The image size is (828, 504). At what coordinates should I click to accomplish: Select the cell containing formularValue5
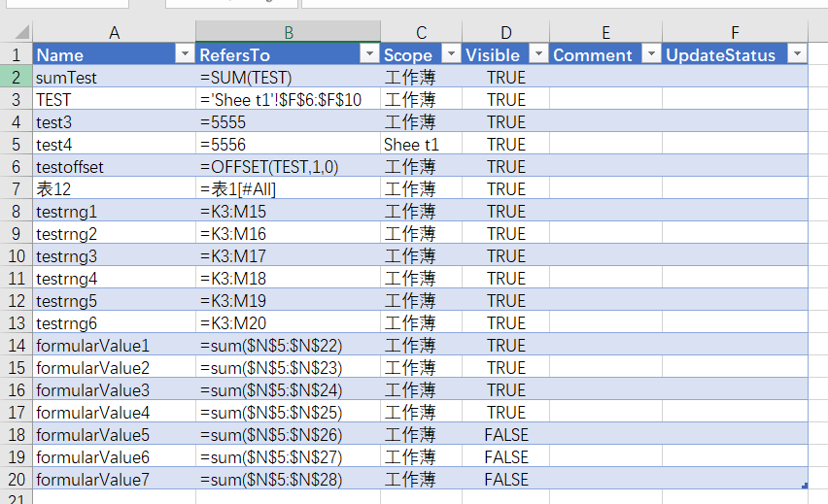tap(114, 435)
